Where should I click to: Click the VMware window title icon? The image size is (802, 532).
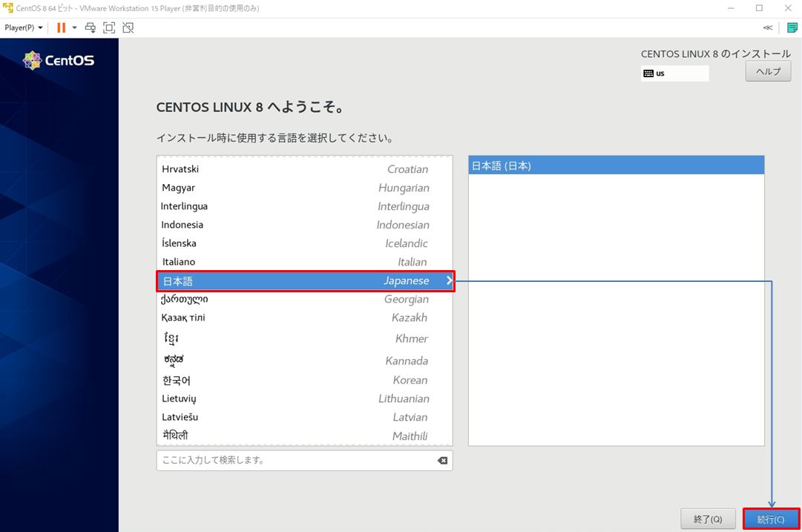(x=7, y=7)
